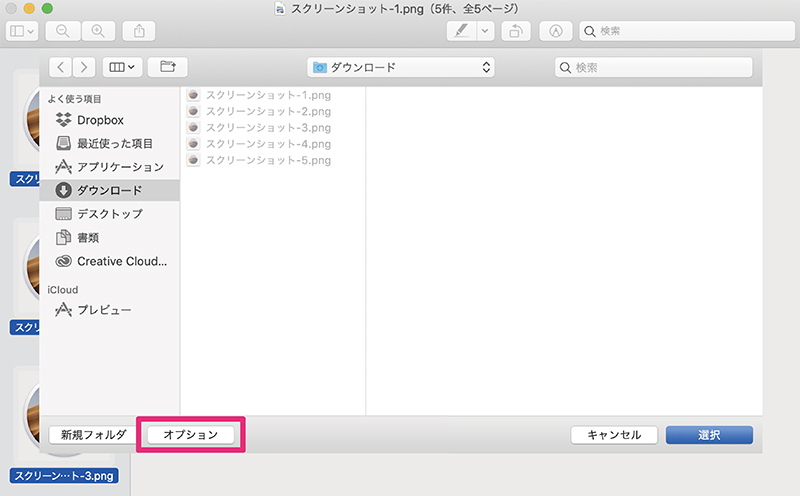The height and width of the screenshot is (496, 800).
Task: Select Dropbox in the sidebar
Action: point(109,120)
